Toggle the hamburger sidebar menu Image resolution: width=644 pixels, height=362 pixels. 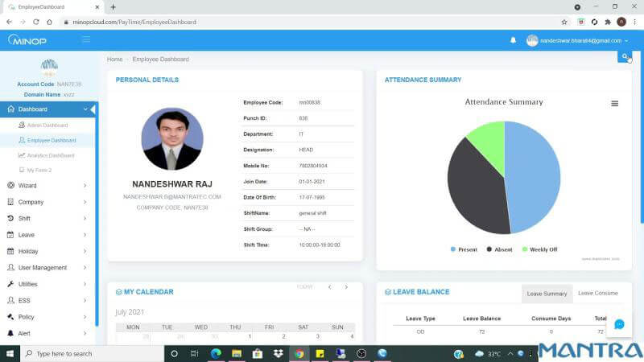click(86, 39)
